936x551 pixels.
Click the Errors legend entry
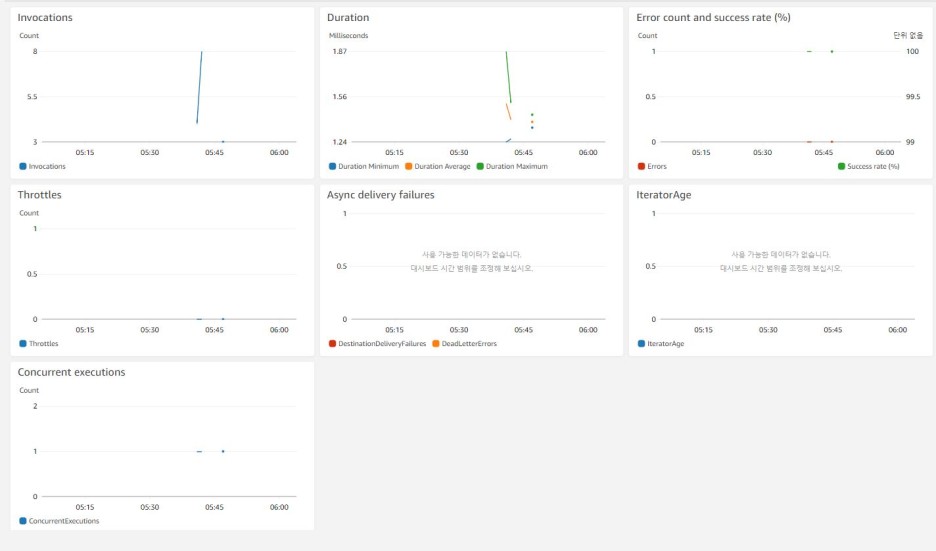click(x=652, y=167)
